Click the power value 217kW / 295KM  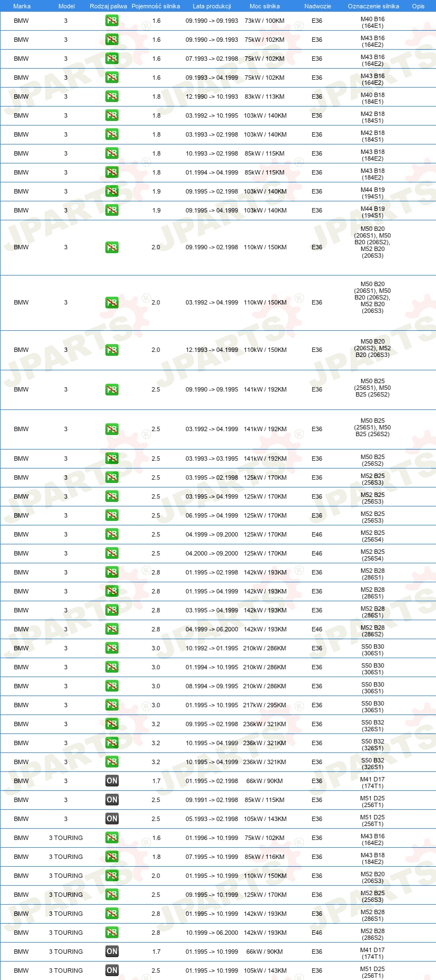coord(265,705)
